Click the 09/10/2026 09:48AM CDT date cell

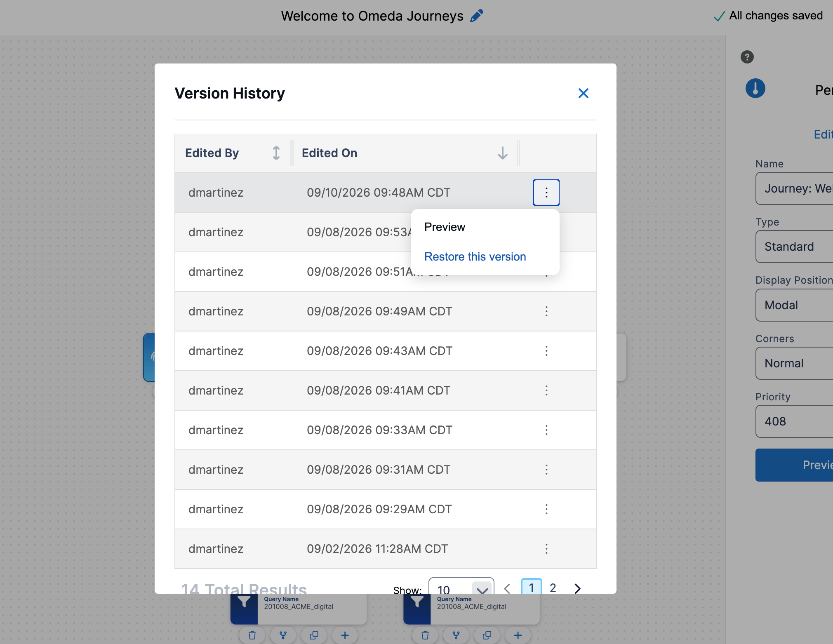point(379,193)
